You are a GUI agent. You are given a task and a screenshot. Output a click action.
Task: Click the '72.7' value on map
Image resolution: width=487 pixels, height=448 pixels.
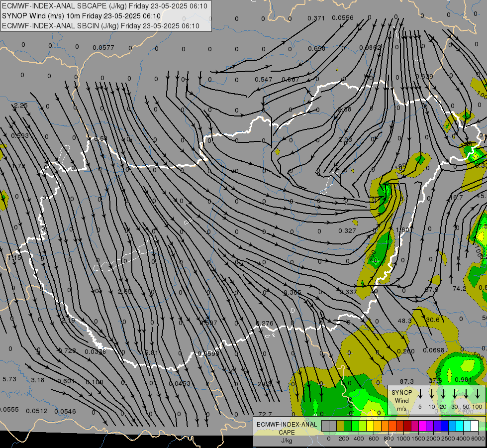tap(265, 414)
